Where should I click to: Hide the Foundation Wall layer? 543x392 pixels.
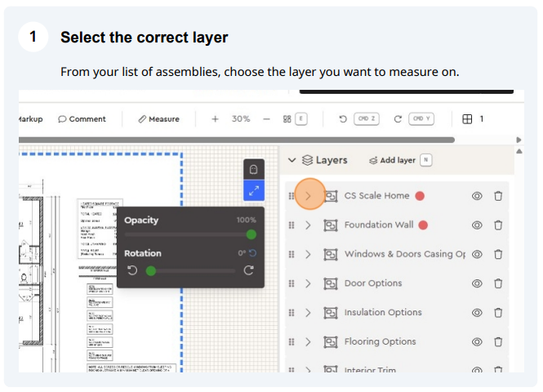coord(477,225)
